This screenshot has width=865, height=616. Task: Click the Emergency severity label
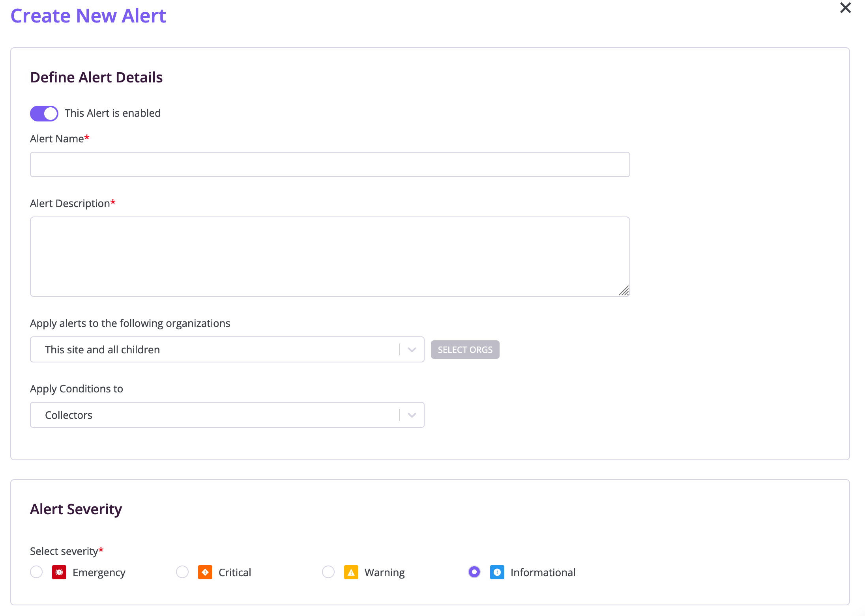[99, 573]
